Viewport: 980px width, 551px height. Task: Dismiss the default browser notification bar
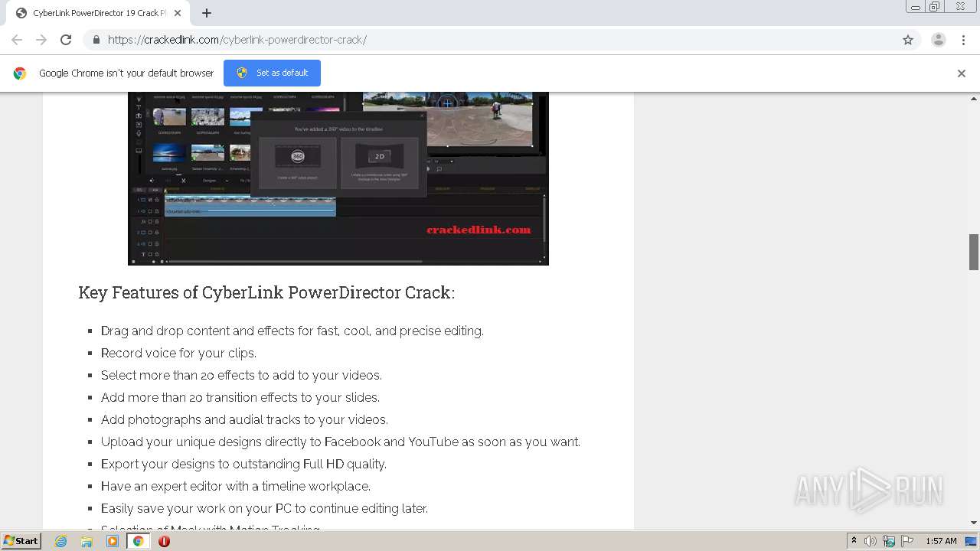[x=961, y=73]
